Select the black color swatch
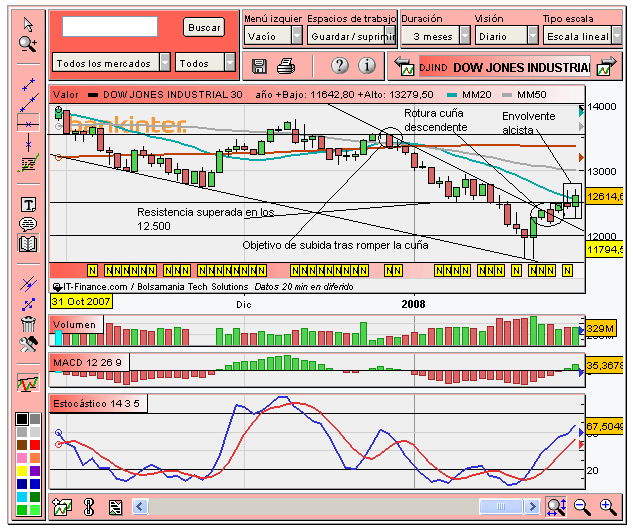The image size is (633, 530). [22, 419]
